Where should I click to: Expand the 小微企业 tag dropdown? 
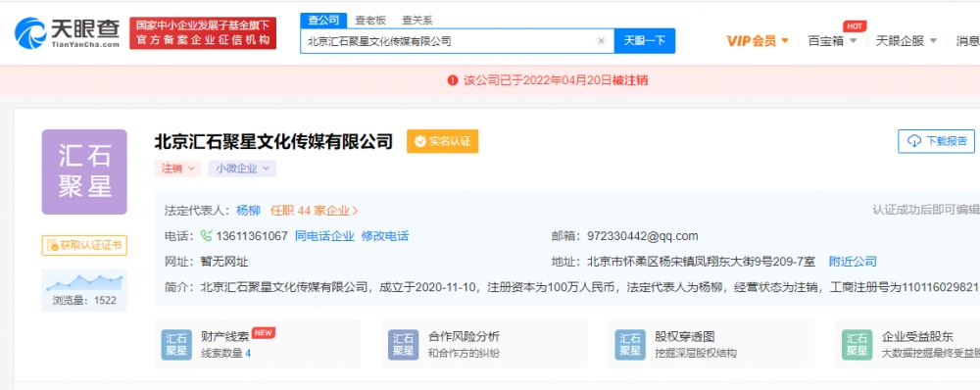pos(242,169)
